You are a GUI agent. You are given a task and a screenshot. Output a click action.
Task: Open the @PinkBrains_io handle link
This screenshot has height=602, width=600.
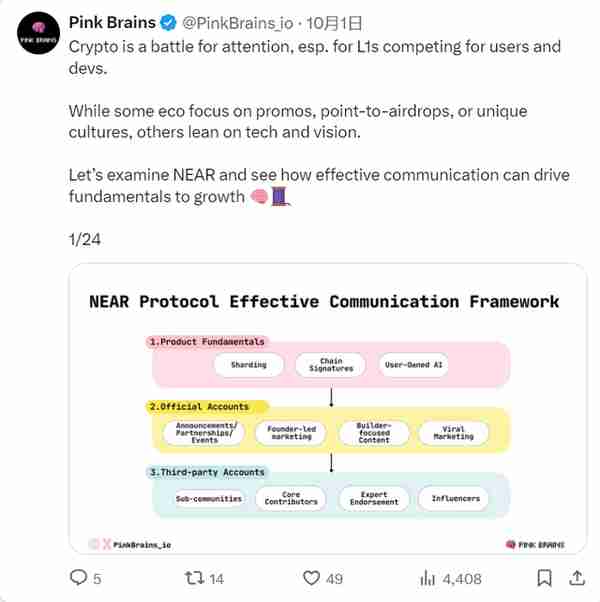pyautogui.click(x=238, y=23)
